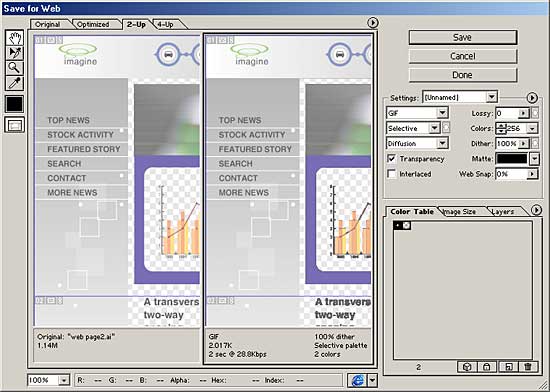This screenshot has width=550, height=392.
Task: Select the Eyedropper tool
Action: click(x=15, y=83)
